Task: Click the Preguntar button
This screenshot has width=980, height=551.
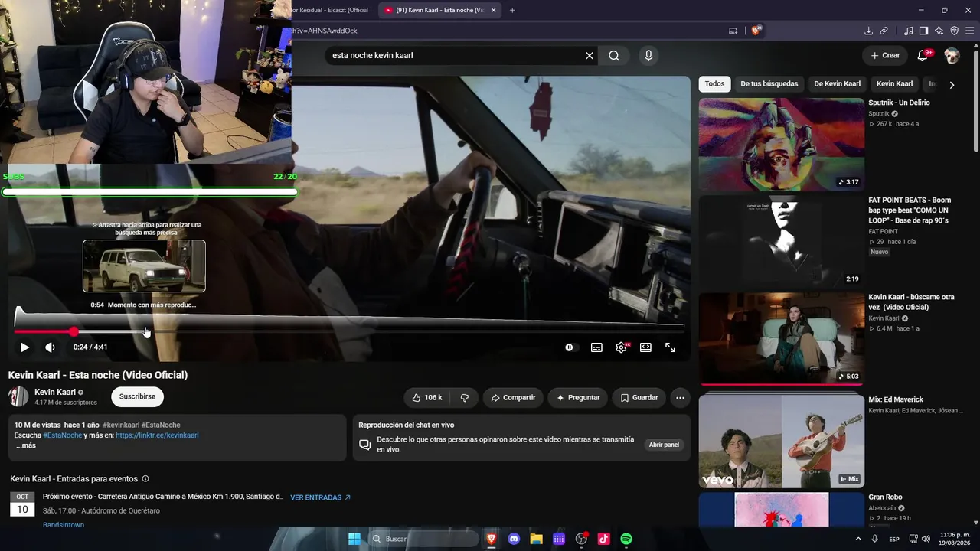Action: point(578,398)
